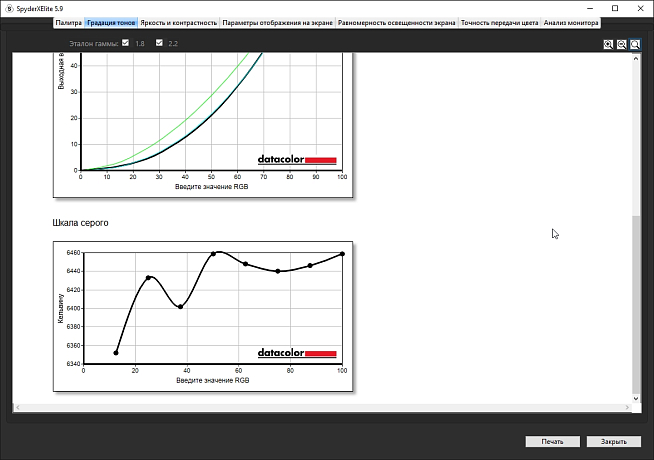Click the zoom in magnifier icon
654x460 pixels.
608,45
